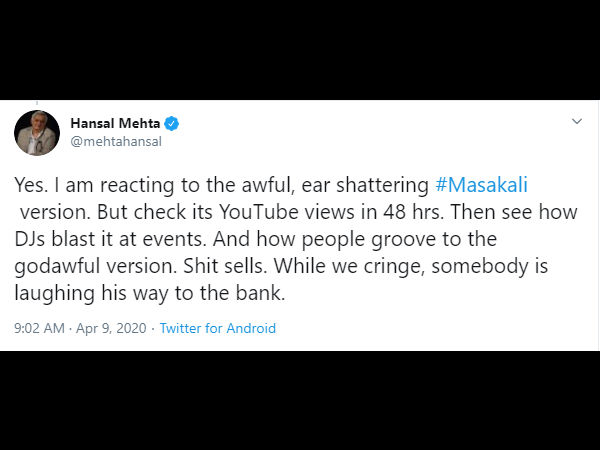Open the @mehtahansal handle link

pos(116,141)
